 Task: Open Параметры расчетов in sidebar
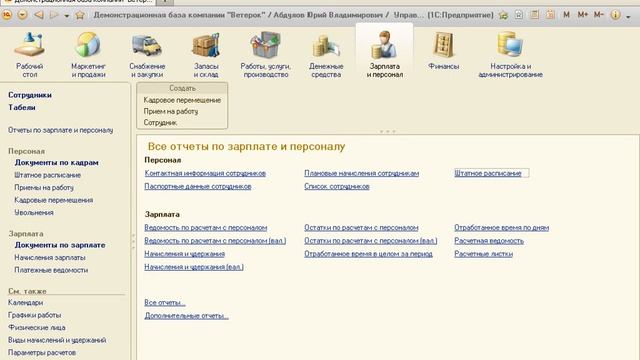[42, 352]
